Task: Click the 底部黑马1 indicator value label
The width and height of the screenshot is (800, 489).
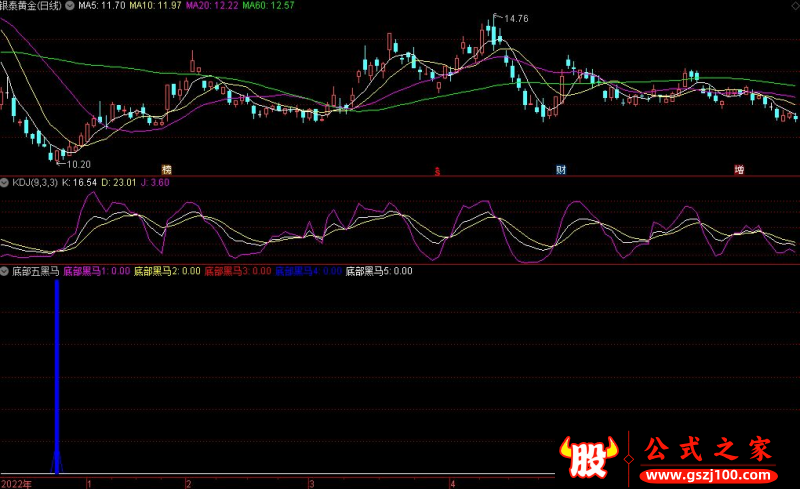Action: [96, 270]
